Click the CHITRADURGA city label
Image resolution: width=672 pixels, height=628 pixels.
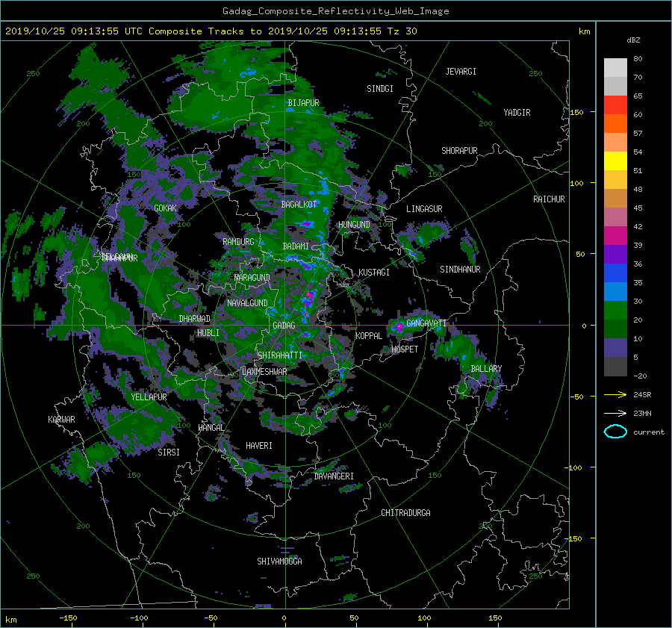tap(406, 513)
